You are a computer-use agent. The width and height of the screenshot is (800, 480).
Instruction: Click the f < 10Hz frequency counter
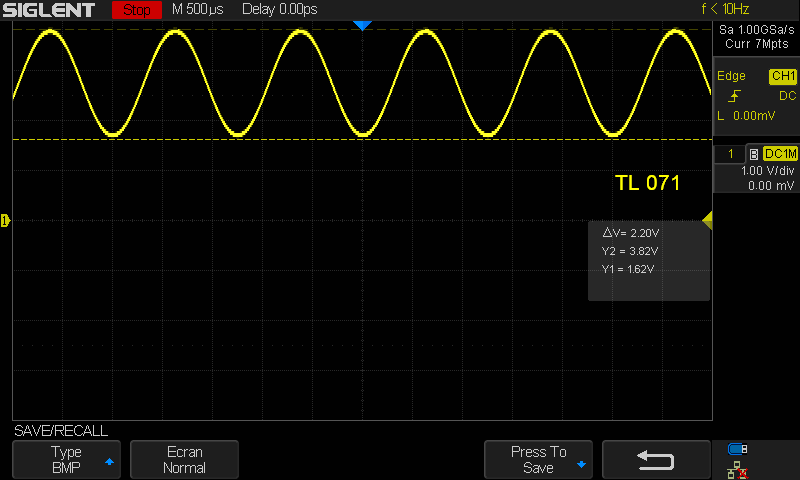[725, 9]
